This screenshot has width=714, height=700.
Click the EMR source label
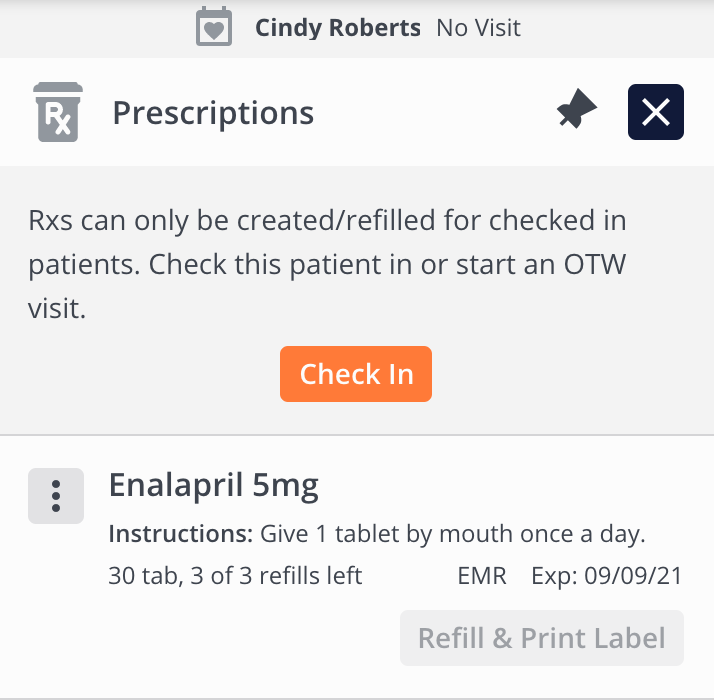(482, 576)
